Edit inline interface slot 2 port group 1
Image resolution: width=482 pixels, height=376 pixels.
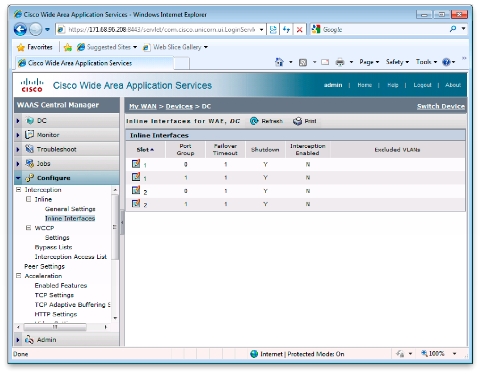coord(136,203)
